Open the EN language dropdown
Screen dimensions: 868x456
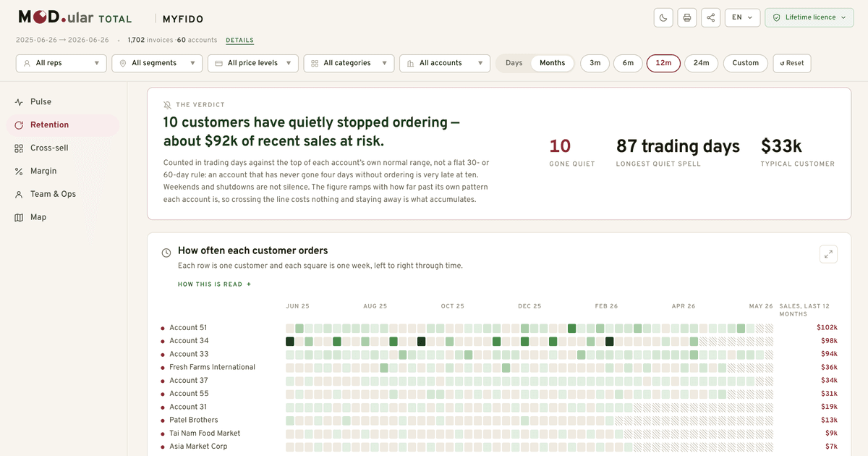(742, 17)
